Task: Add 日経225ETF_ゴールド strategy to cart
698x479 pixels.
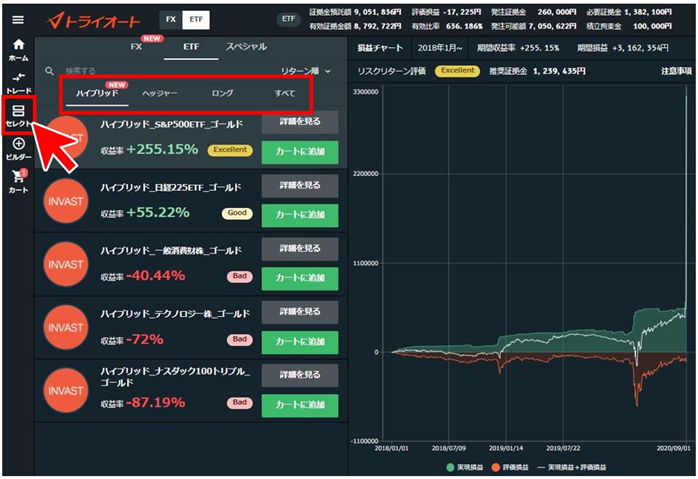Action: click(x=300, y=215)
